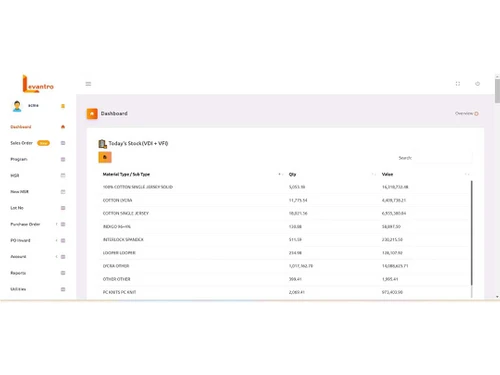Click the acme username text
500x375 pixels.
tap(33, 105)
